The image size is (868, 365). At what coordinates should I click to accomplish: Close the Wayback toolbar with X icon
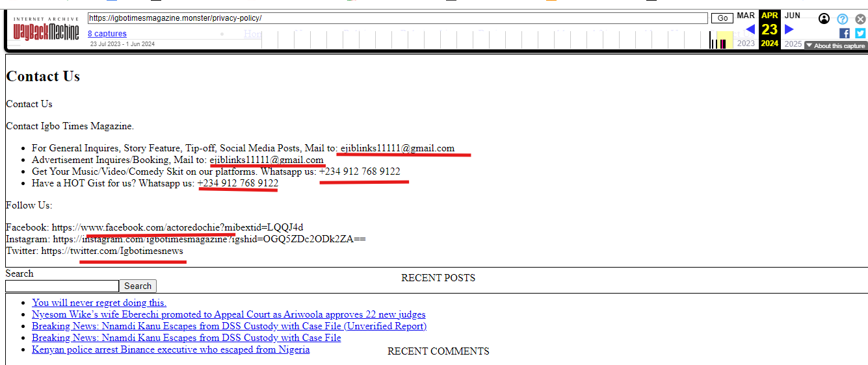pyautogui.click(x=860, y=19)
